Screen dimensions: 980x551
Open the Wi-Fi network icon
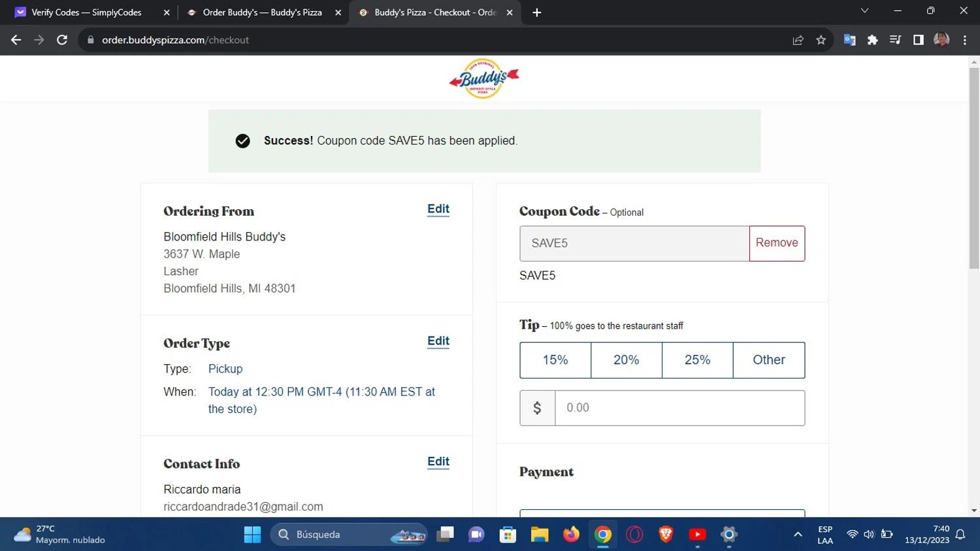click(x=852, y=535)
